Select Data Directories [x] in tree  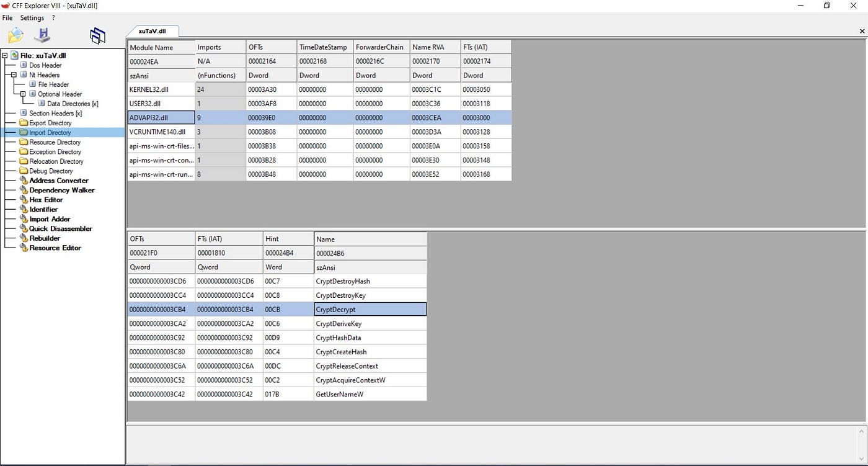click(73, 104)
